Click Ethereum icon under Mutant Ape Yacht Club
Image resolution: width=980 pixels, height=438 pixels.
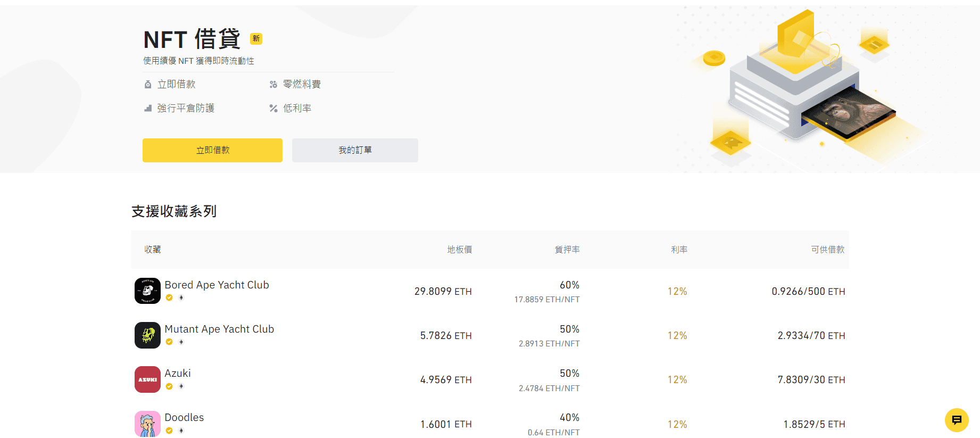coord(181,342)
